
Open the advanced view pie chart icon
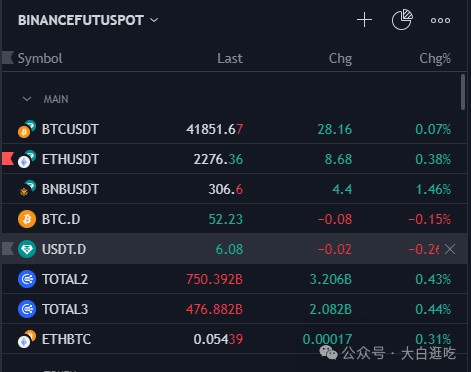[402, 20]
